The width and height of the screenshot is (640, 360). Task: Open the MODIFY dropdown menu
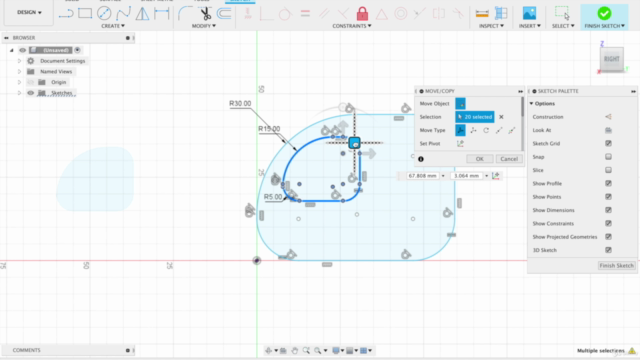click(x=204, y=26)
